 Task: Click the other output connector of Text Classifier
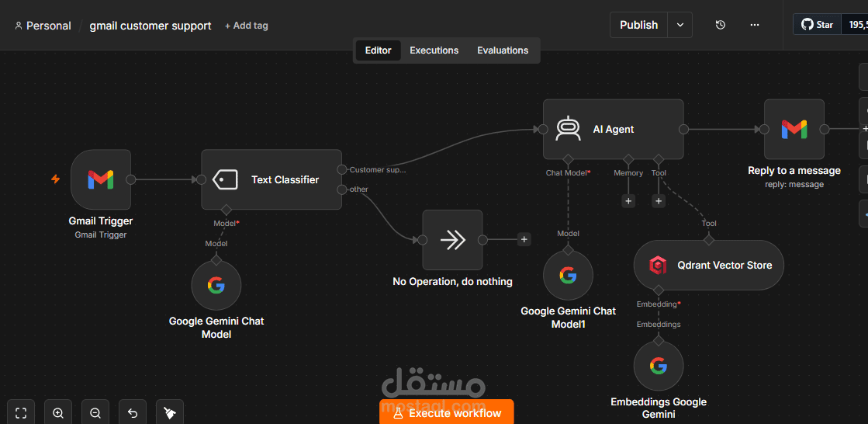pos(342,189)
